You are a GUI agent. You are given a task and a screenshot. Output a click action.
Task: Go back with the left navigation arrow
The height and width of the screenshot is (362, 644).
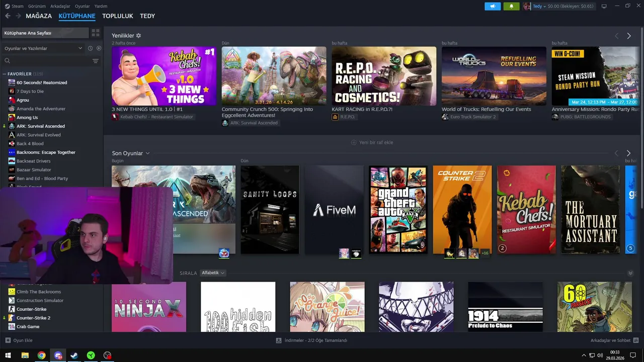click(x=8, y=16)
